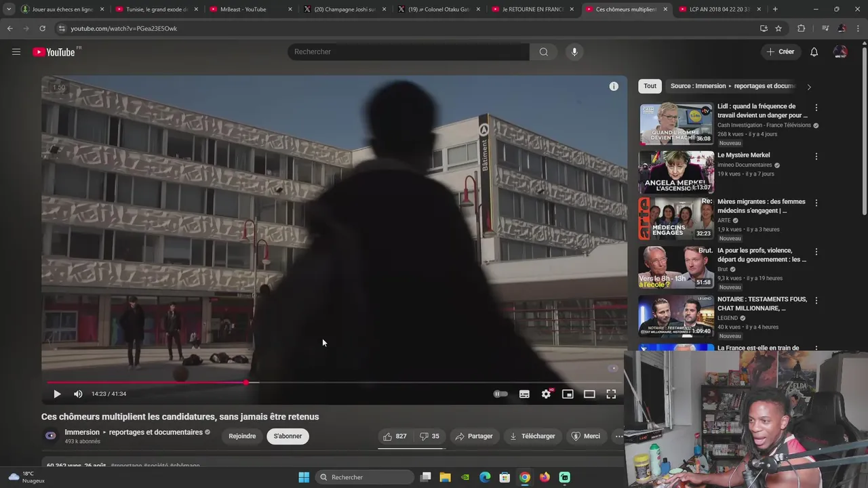Screen dimensions: 868x488
Task: Open the browser extensions puzzle icon
Action: (801, 28)
